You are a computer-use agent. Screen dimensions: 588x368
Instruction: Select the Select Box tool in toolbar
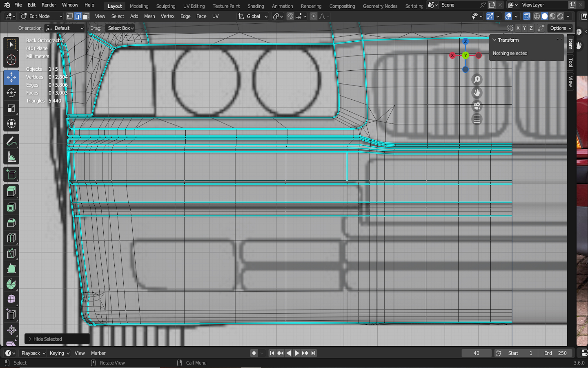[x=11, y=44]
